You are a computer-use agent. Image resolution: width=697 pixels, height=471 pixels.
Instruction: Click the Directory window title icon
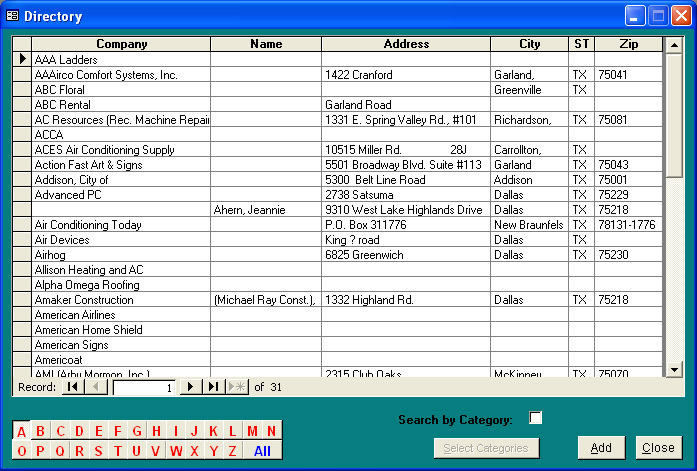coord(13,16)
